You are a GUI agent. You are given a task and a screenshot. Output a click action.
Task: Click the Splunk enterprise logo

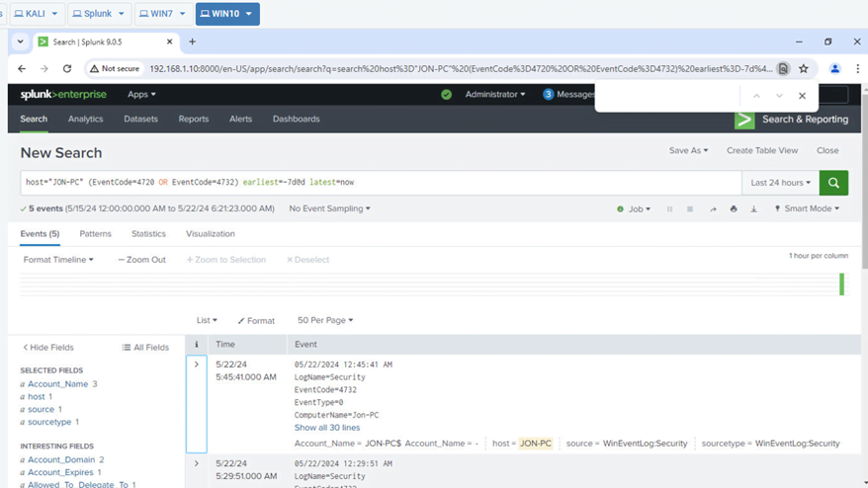pyautogui.click(x=63, y=95)
